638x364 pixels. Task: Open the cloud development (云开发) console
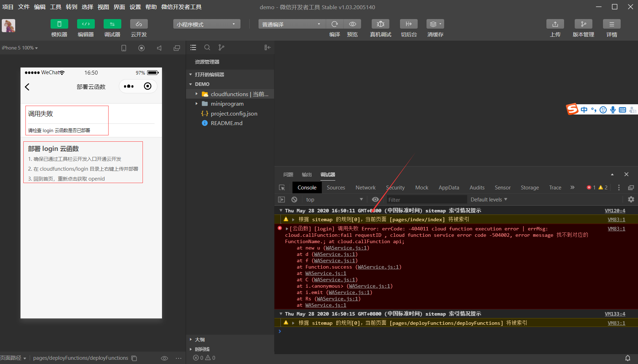click(x=139, y=24)
